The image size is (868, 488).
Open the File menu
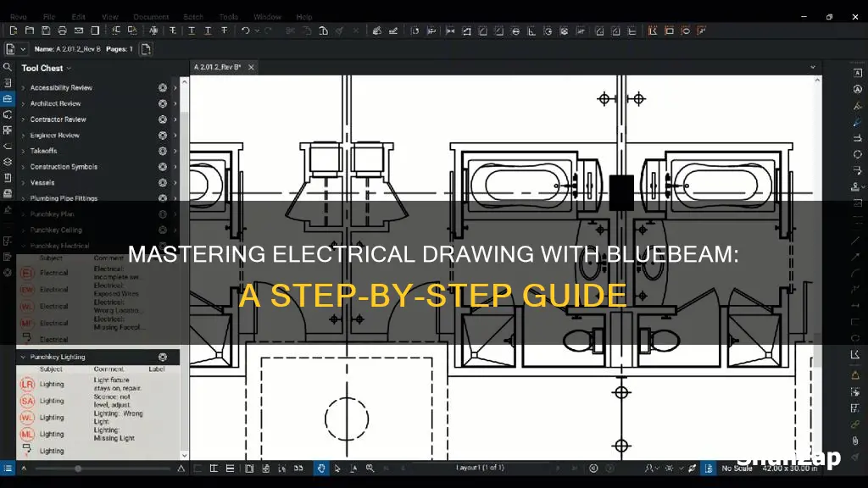coord(48,17)
